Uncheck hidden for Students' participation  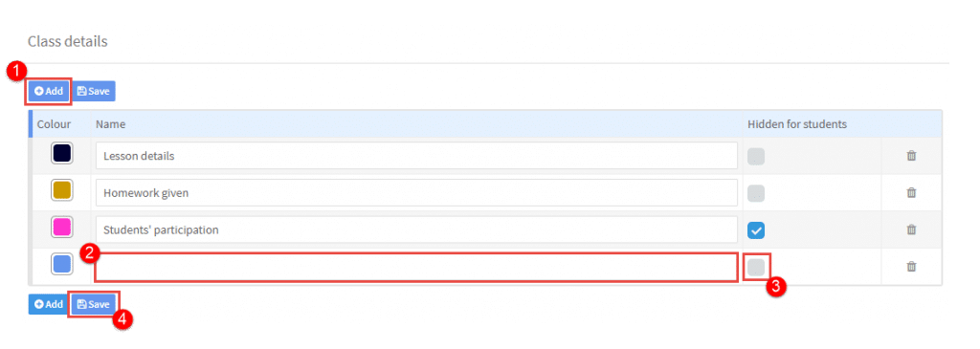[756, 230]
